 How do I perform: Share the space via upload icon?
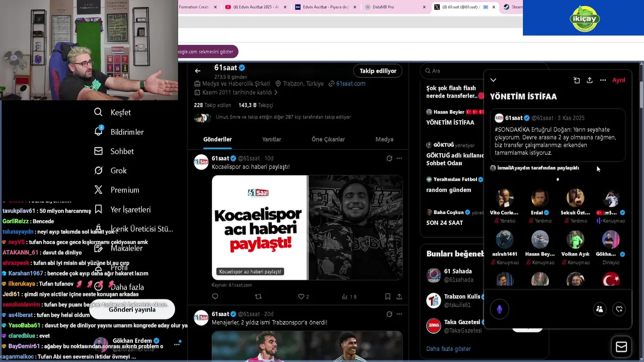click(590, 80)
